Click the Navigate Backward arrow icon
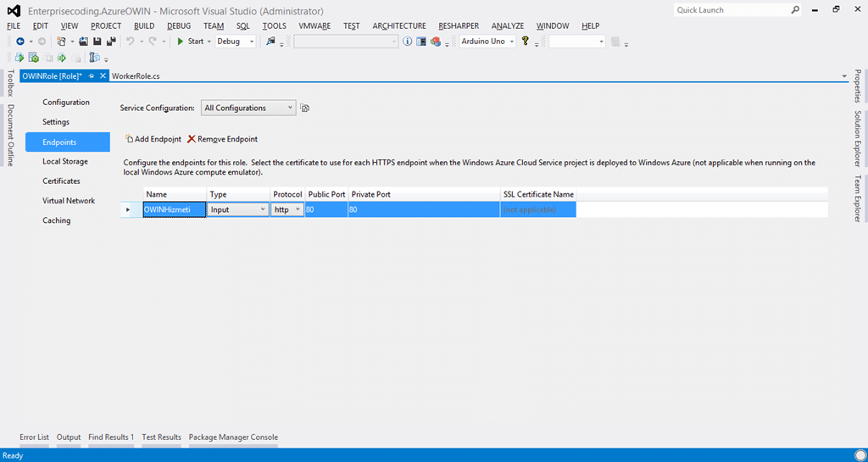This screenshot has height=462, width=868. tap(20, 42)
